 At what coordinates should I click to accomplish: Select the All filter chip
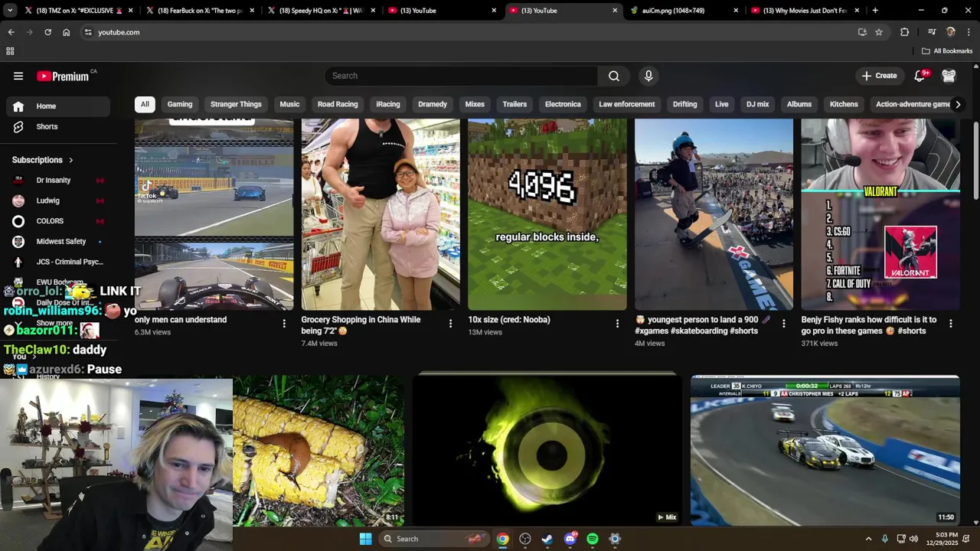[x=145, y=104]
